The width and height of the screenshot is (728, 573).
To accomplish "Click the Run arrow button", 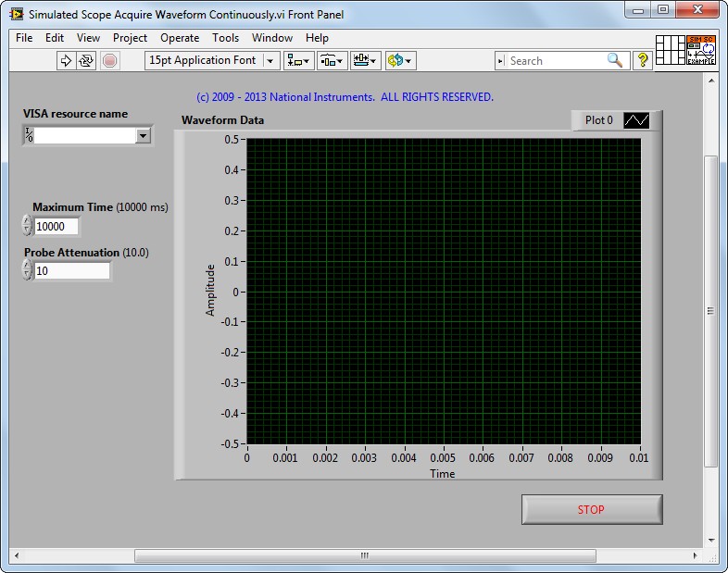I will click(x=66, y=60).
